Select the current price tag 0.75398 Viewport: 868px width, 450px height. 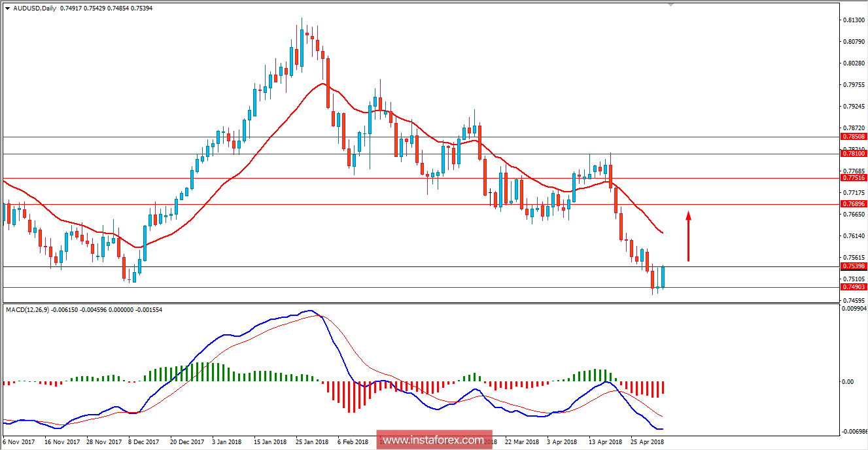point(852,266)
